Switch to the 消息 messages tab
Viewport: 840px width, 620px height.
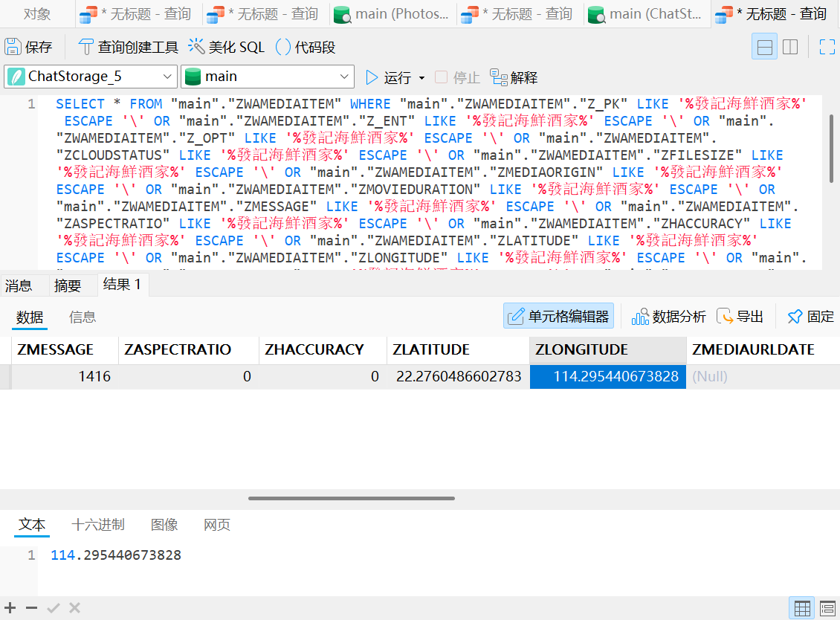19,285
